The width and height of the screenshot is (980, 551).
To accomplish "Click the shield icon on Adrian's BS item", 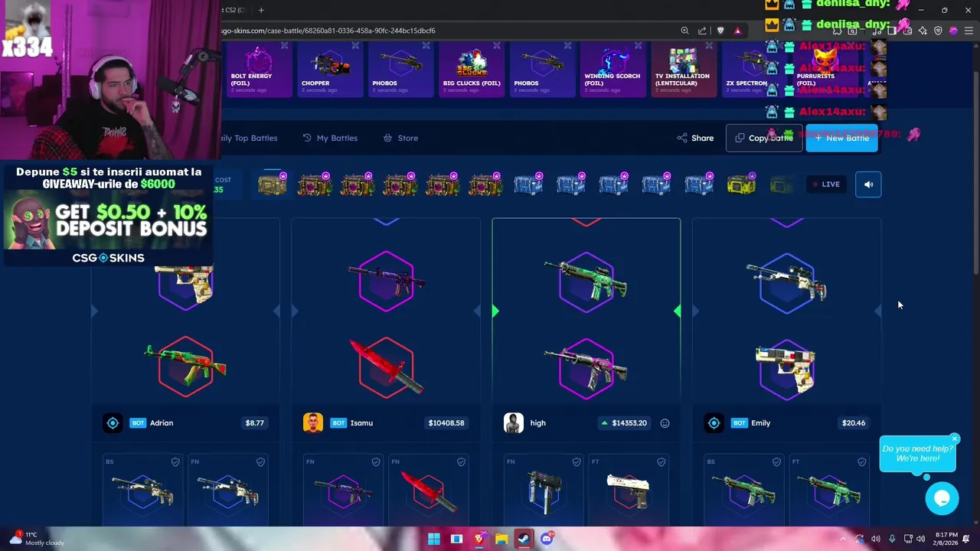I will 175,462.
